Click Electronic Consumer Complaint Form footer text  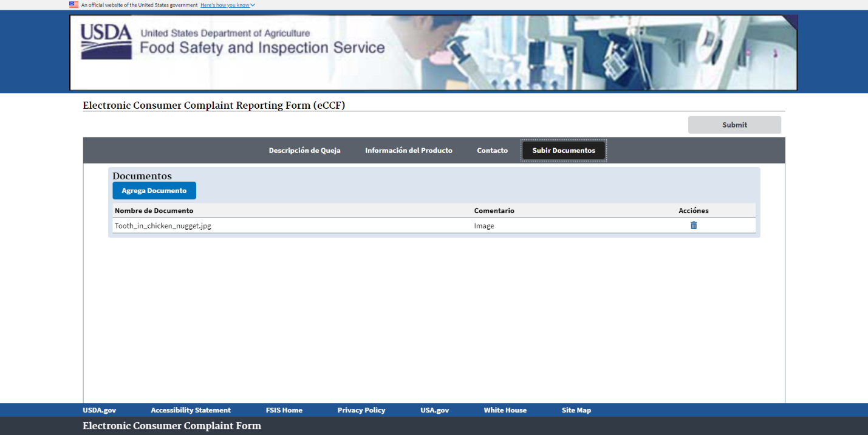[172, 426]
